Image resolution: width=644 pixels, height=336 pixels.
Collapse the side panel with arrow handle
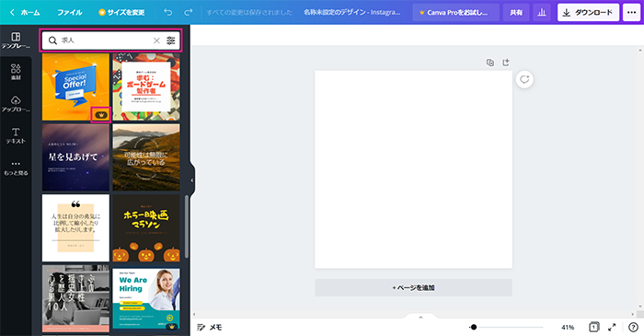click(191, 180)
